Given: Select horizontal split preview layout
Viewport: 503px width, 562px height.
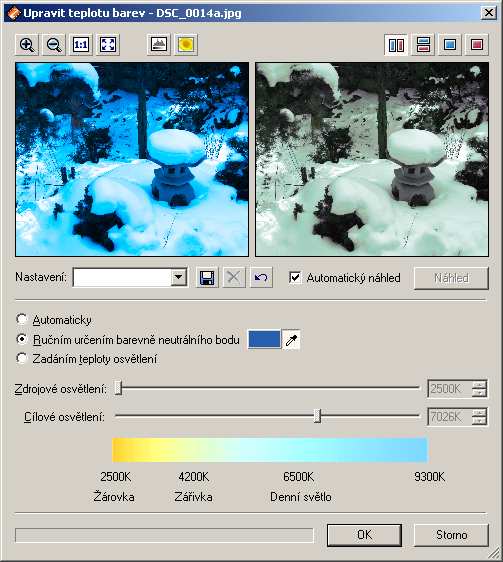Looking at the screenshot, I should tap(423, 45).
